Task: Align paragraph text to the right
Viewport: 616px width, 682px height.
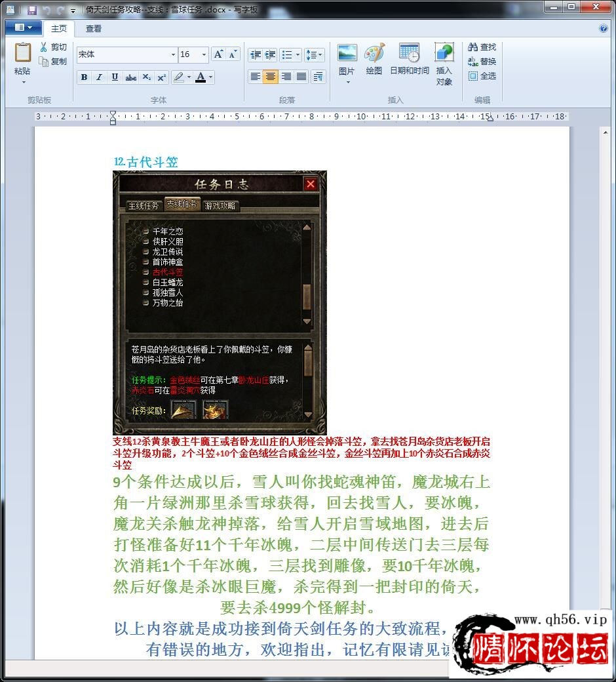Action: (x=286, y=77)
